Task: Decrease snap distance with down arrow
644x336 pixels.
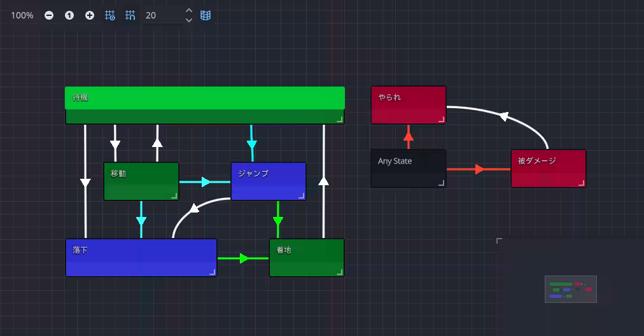Action: (188, 20)
